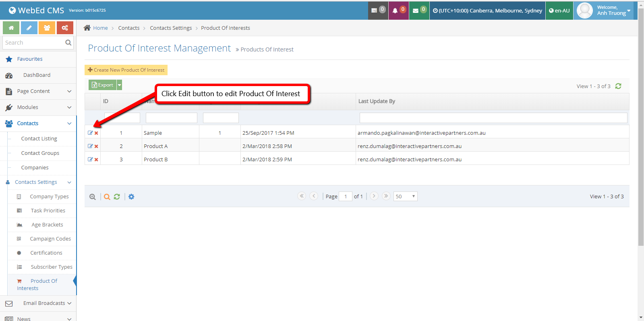Click the orange users shortcut icon
The image size is (644, 321).
[x=47, y=28]
